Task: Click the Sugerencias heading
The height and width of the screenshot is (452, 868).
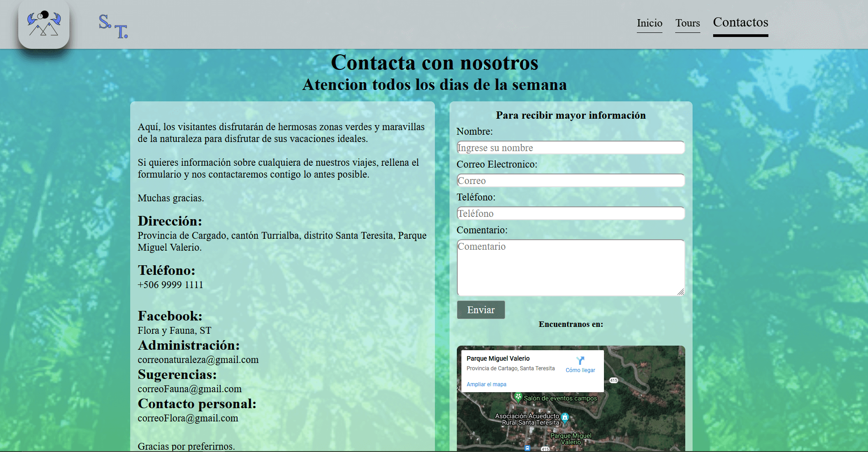Action: (x=177, y=374)
